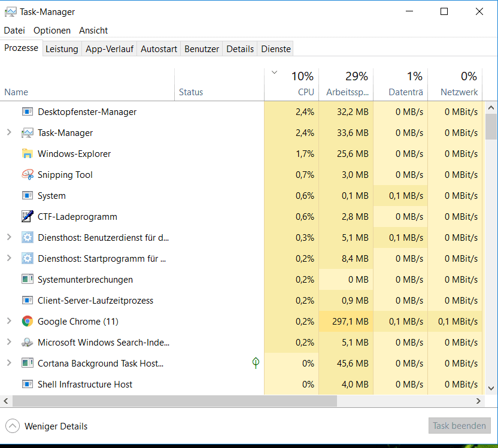
Task: Click the horizontal scrollbar right arrow
Action: [479, 401]
